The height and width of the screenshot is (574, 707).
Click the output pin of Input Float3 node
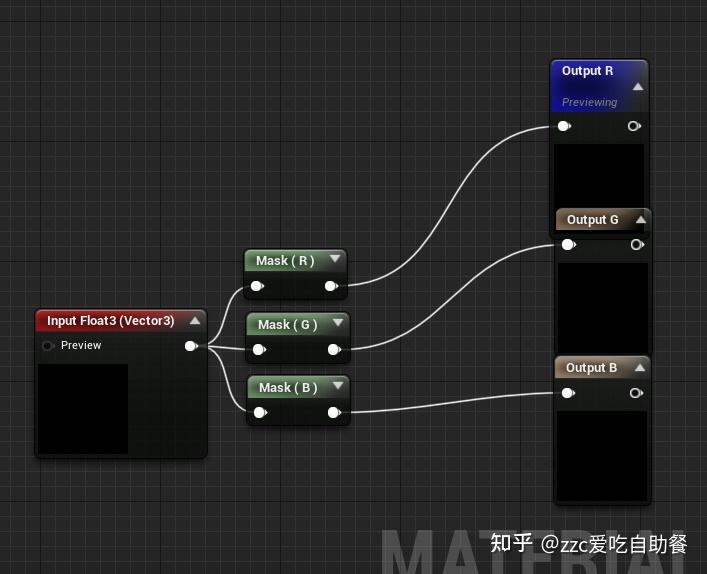pos(192,346)
